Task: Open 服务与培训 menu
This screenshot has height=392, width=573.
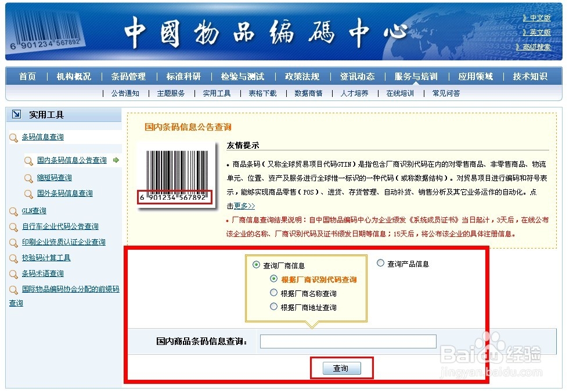Action: 416,77
